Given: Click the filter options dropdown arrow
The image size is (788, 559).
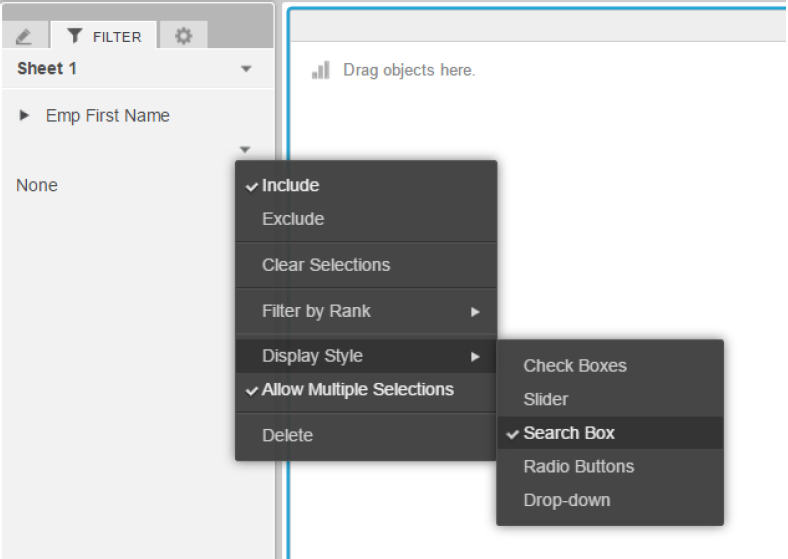Looking at the screenshot, I should coord(245,150).
